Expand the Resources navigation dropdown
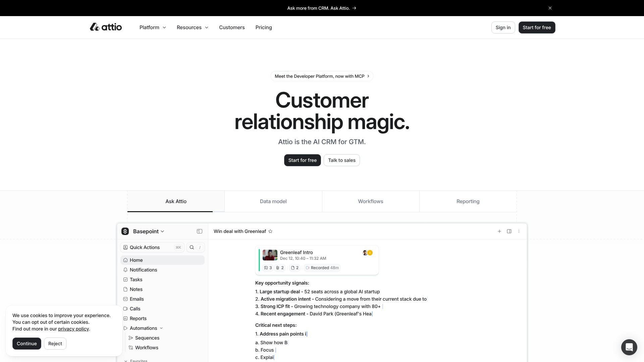The width and height of the screenshot is (644, 362). [x=192, y=27]
